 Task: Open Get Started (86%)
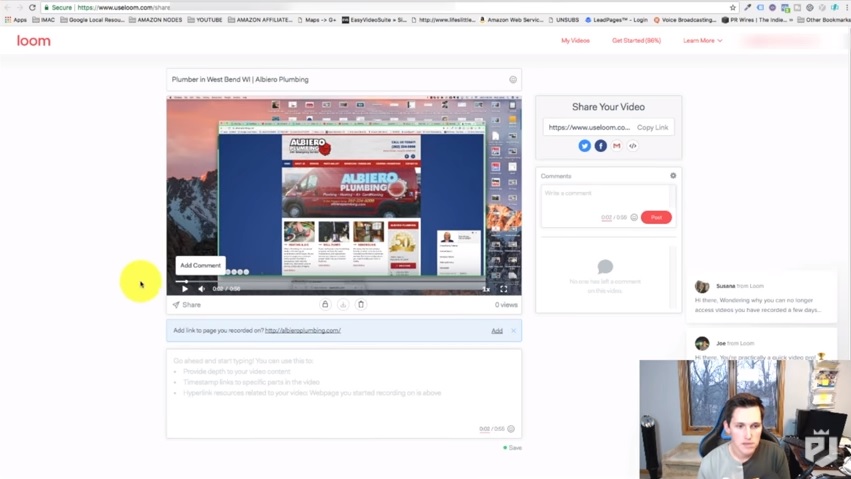point(637,41)
